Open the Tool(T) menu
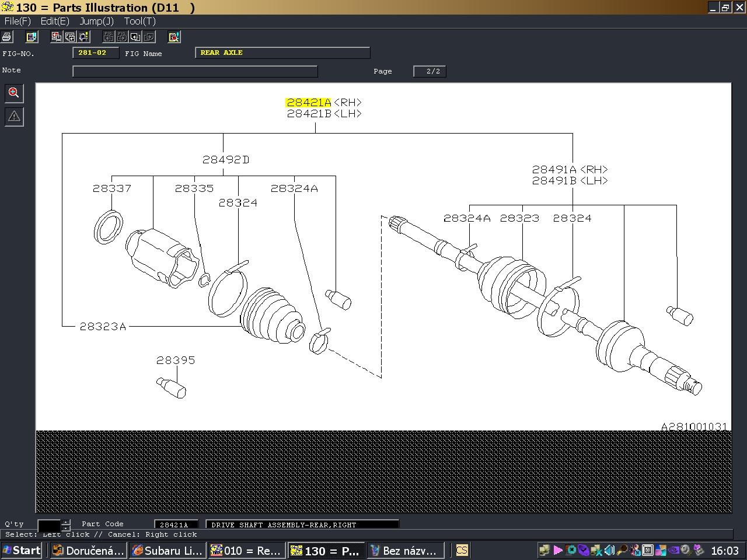The image size is (747, 560). [139, 21]
